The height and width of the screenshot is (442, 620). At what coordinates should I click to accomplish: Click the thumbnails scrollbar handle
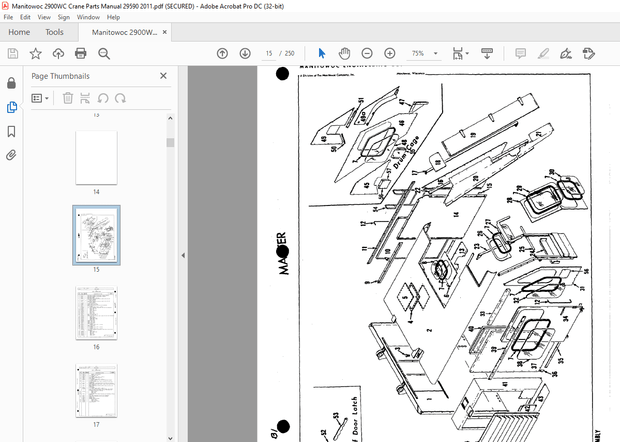170,142
